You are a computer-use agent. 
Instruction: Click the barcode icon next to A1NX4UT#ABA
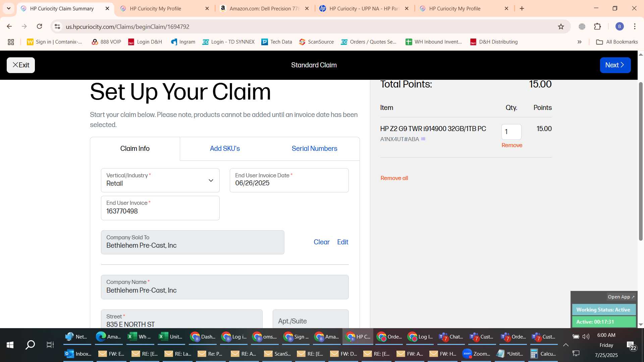pyautogui.click(x=423, y=139)
